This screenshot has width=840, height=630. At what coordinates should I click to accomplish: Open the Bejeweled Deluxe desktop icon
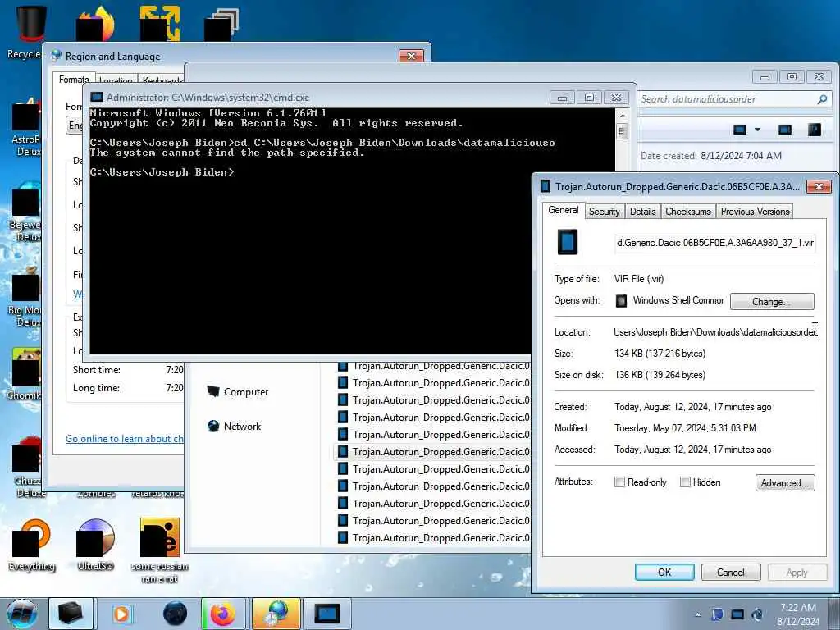click(25, 213)
